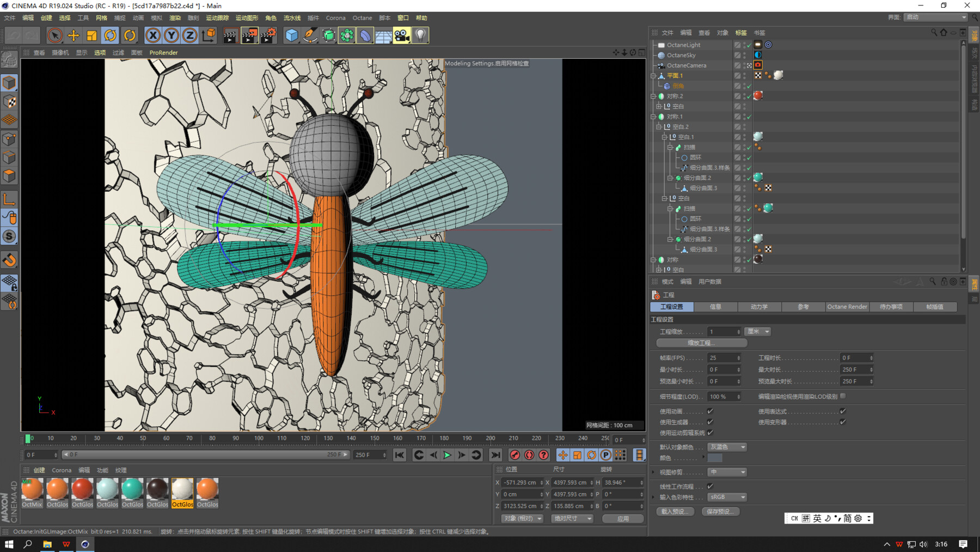980x552 pixels.
Task: Open Cinema 4D app in Windows taskbar
Action: pos(85,544)
